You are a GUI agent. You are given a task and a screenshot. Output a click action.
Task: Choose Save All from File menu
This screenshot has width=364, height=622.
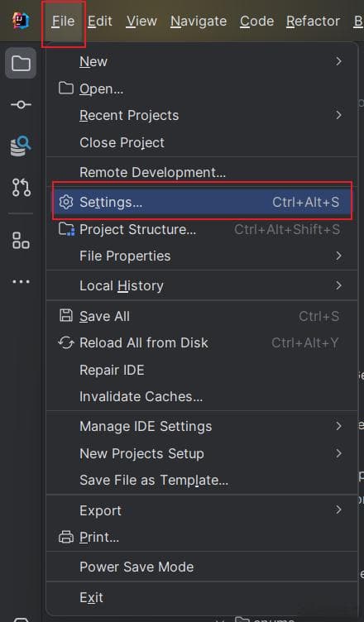click(x=202, y=316)
